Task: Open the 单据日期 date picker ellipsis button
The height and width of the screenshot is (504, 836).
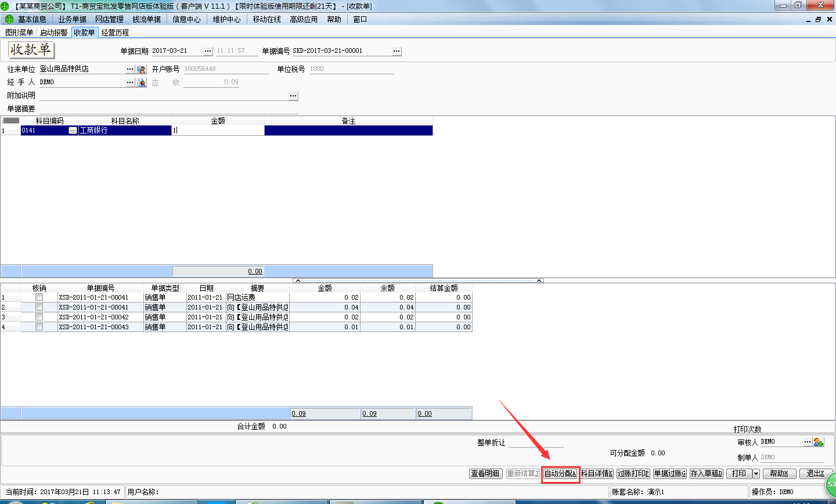Action: [x=208, y=51]
